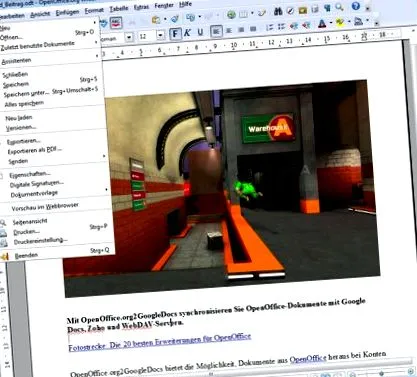Viewport: 417px width, 377px height.
Task: Toggle bold F formatting button
Action: click(175, 34)
